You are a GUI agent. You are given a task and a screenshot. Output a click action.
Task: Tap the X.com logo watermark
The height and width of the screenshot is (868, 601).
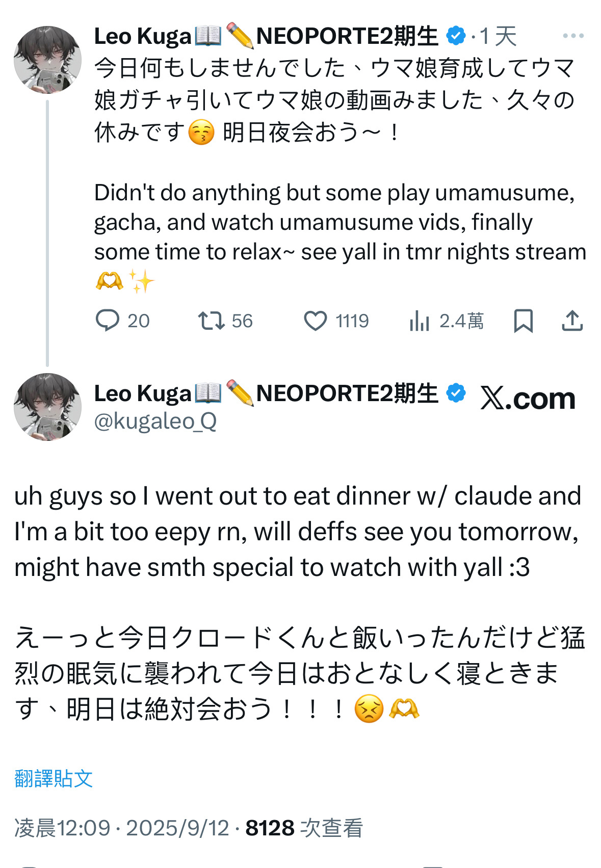[x=528, y=398]
